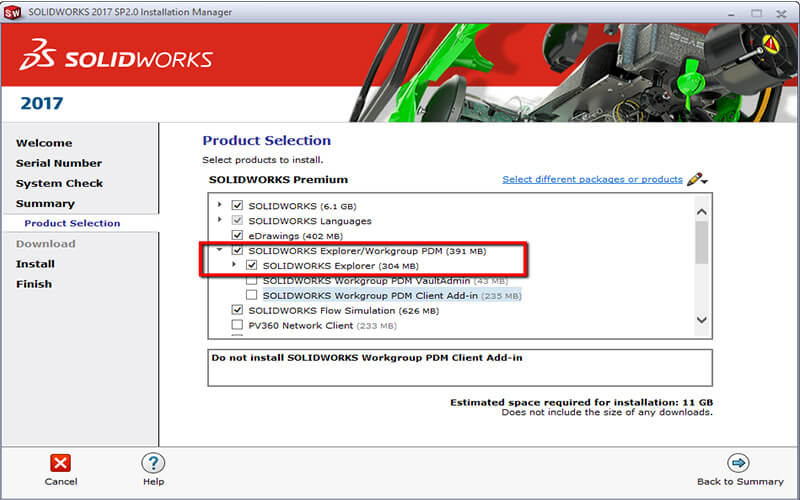The width and height of the screenshot is (800, 500).
Task: Expand the SOLIDWORKS Languages node
Action: [219, 219]
